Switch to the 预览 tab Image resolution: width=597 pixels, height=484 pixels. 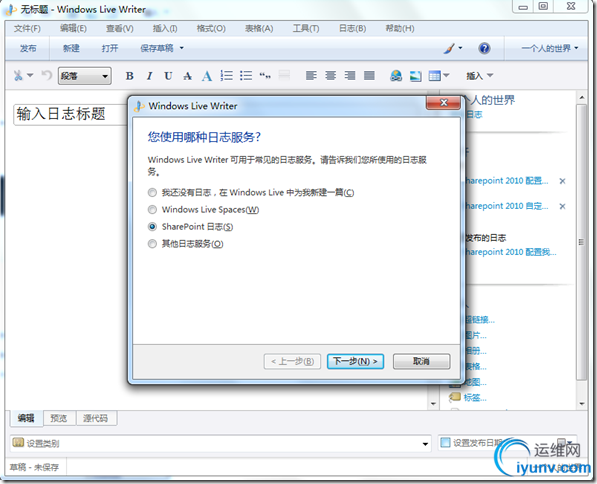[59, 418]
